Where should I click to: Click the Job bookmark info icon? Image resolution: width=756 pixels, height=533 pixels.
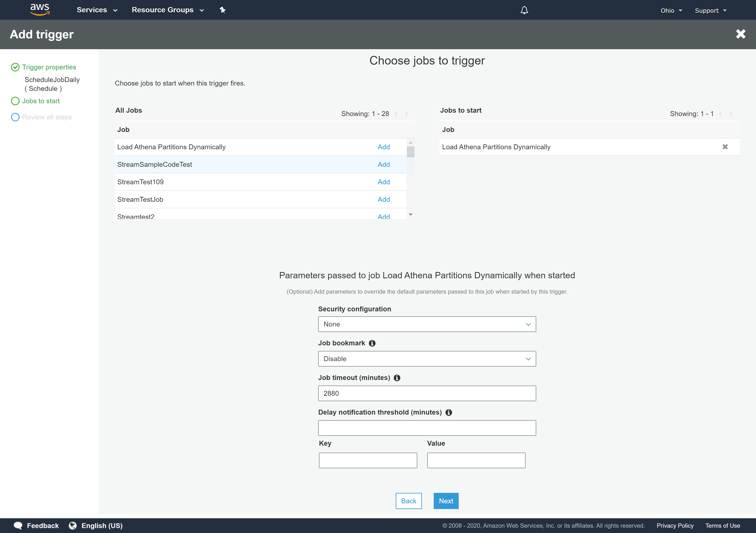(372, 343)
